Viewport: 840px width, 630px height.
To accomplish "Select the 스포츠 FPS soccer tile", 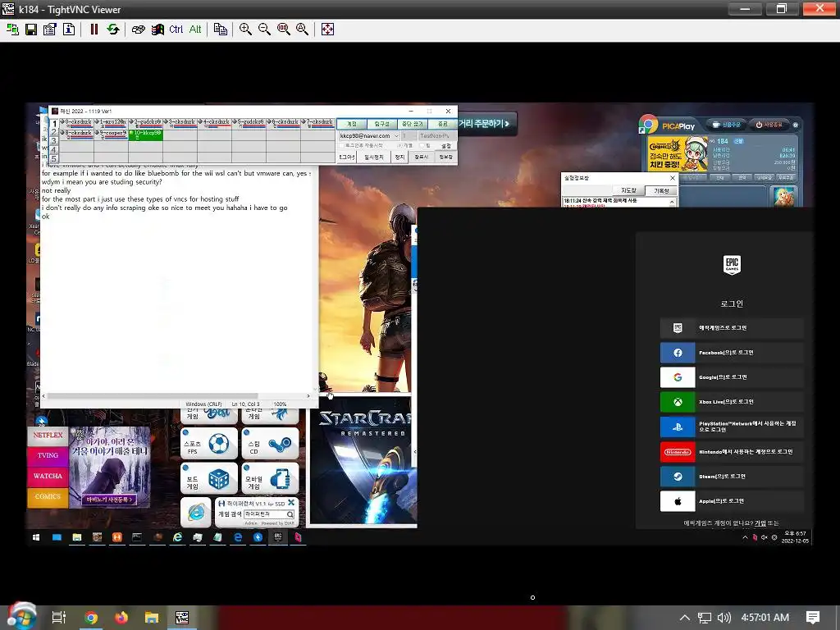I will tap(209, 444).
